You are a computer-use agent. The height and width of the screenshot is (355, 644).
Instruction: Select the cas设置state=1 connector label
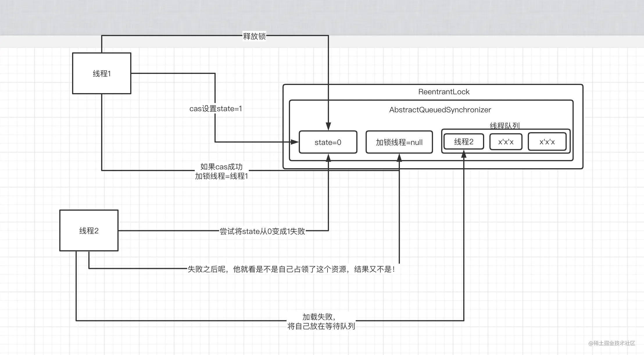pos(216,109)
